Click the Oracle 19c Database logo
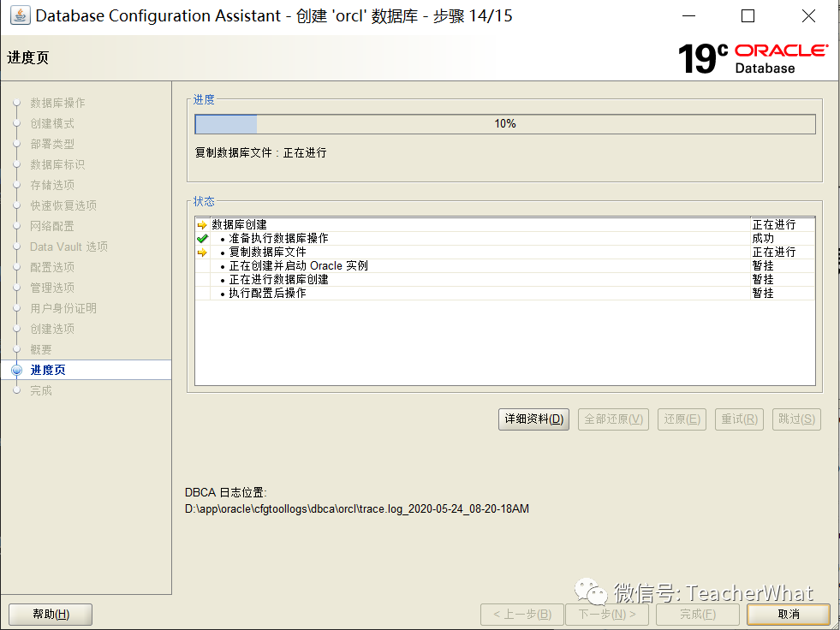Image resolution: width=840 pixels, height=630 pixels. (x=753, y=58)
